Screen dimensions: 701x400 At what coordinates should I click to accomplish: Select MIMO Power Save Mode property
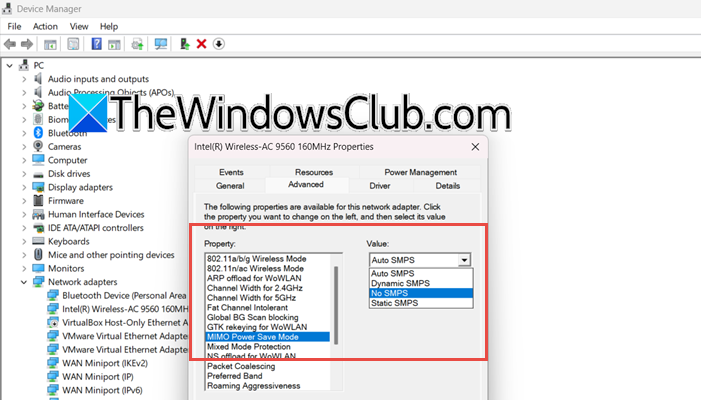point(267,337)
